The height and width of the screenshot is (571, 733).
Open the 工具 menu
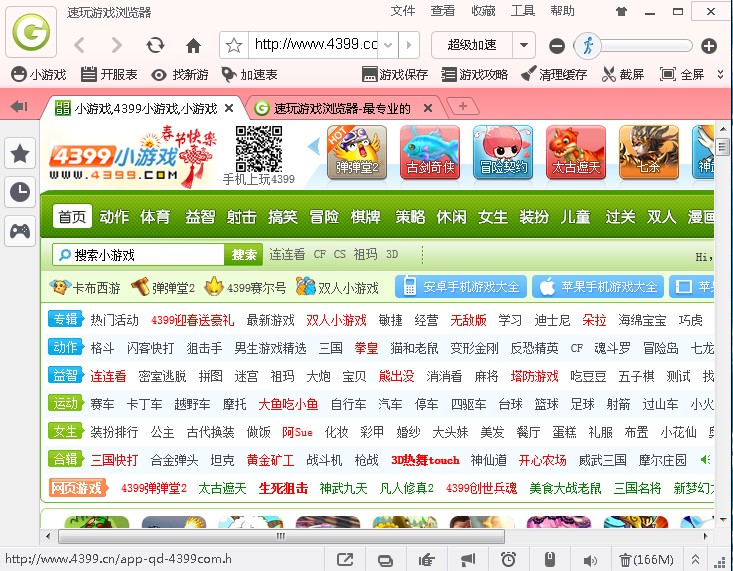point(523,11)
